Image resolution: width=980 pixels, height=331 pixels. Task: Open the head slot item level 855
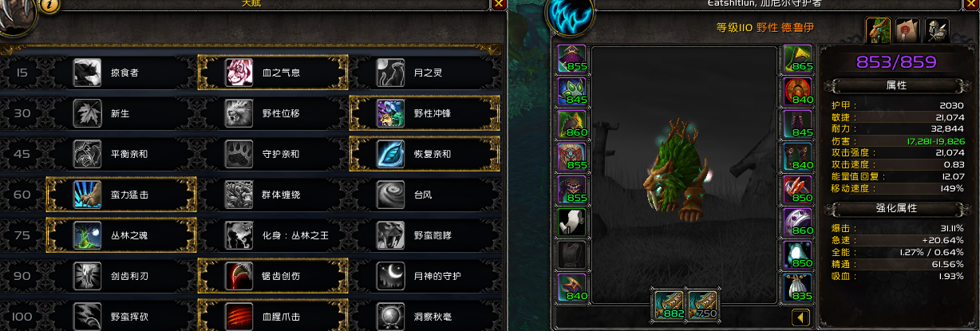point(572,59)
